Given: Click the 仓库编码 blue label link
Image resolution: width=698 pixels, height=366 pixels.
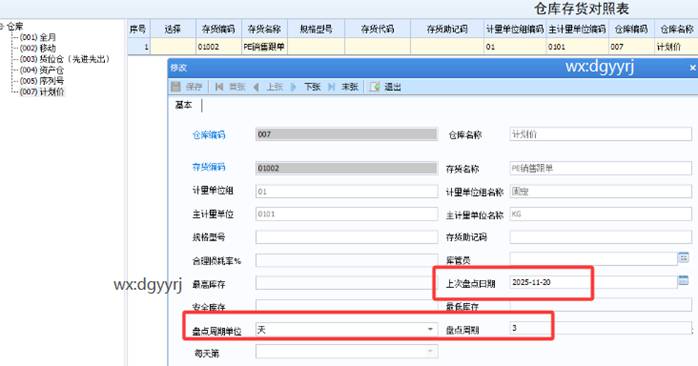Looking at the screenshot, I should [x=209, y=135].
